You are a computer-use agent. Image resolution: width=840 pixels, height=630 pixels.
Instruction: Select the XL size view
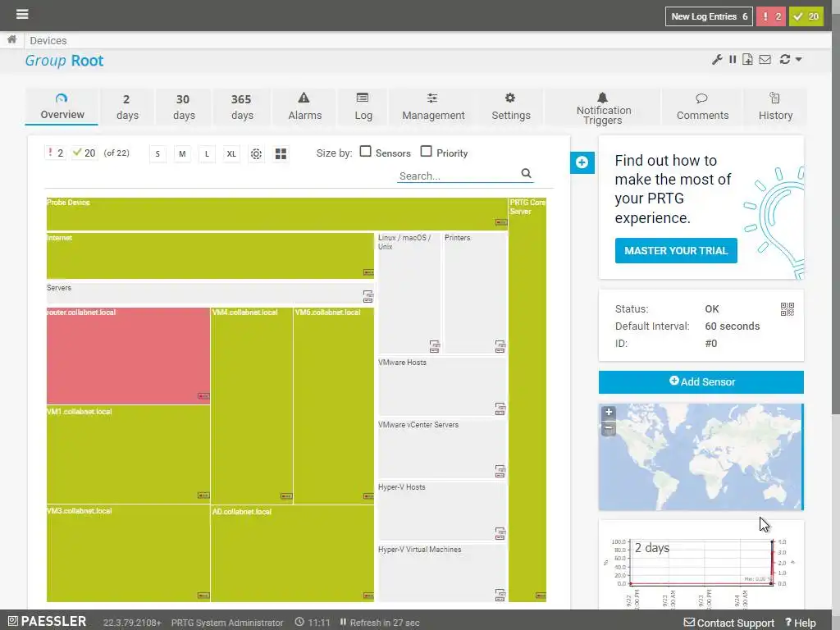coord(231,154)
